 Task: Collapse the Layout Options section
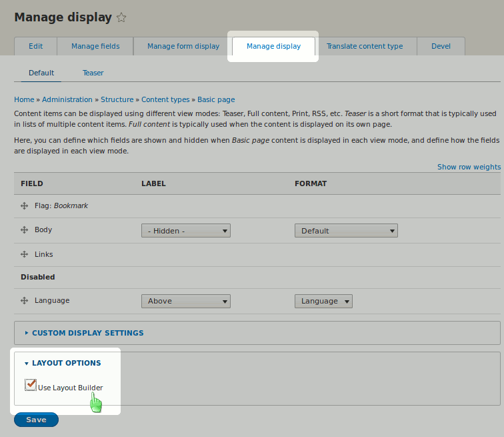66,363
